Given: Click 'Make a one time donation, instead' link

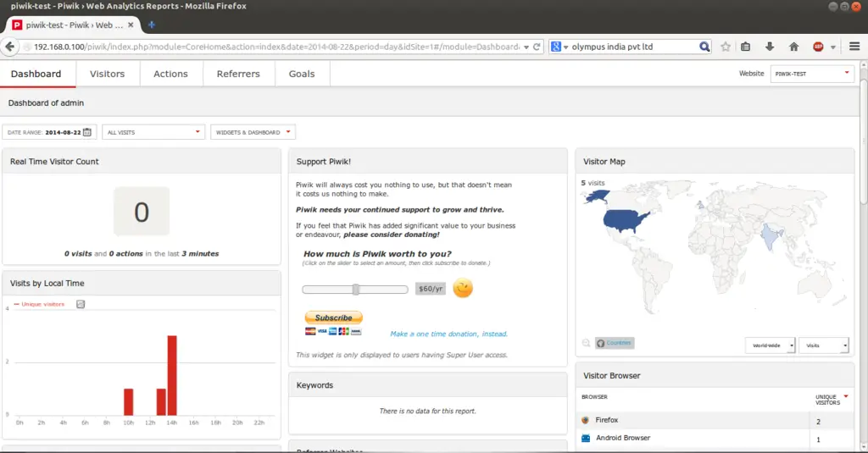Looking at the screenshot, I should click(x=449, y=334).
